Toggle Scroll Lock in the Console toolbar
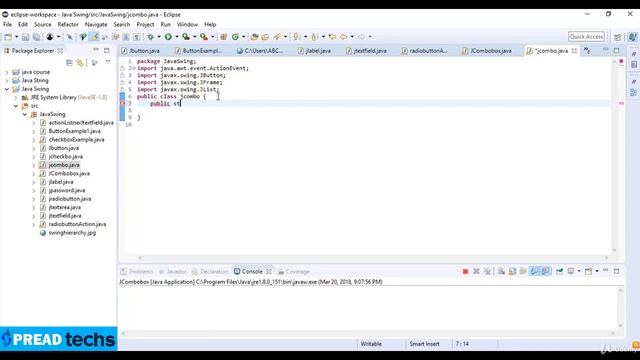The width and height of the screenshot is (640, 360). [x=512, y=271]
